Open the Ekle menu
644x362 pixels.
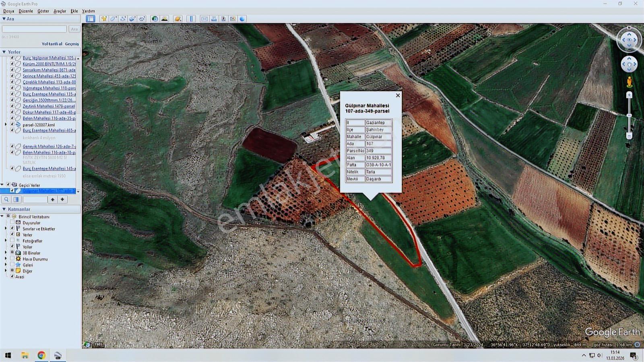coord(74,11)
